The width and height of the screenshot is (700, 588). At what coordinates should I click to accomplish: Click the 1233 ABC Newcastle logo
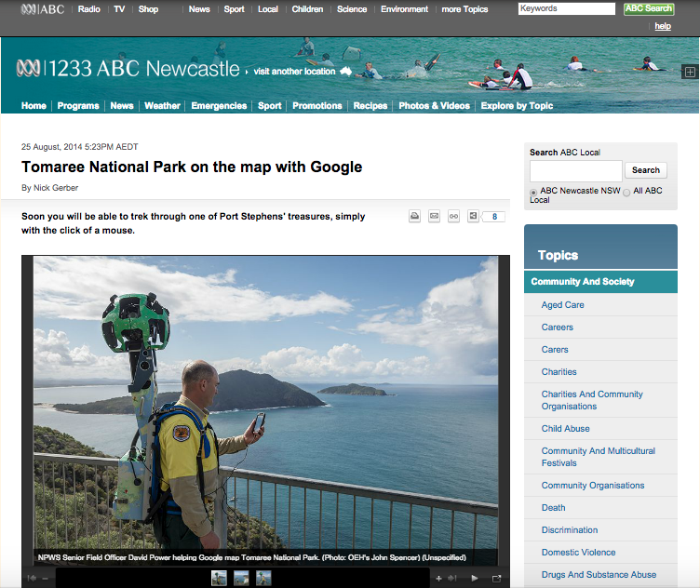[128, 68]
